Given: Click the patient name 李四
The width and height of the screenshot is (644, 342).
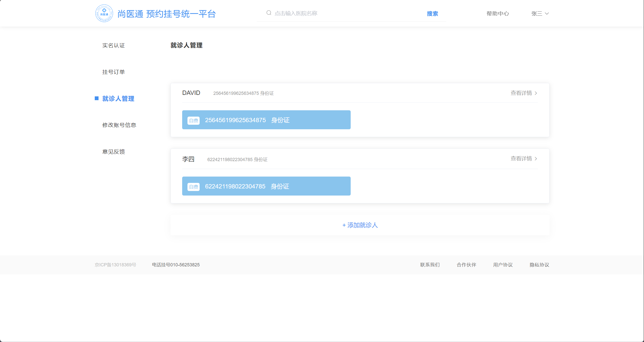Looking at the screenshot, I should (x=188, y=159).
